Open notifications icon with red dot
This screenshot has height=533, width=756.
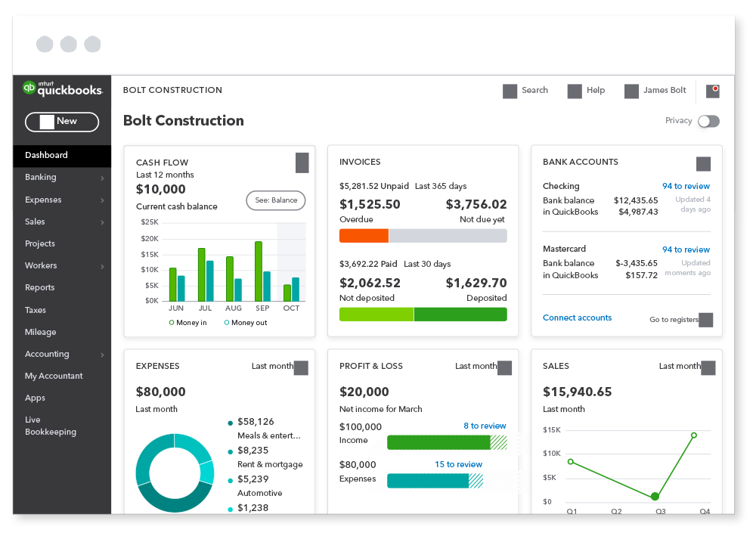pos(713,91)
